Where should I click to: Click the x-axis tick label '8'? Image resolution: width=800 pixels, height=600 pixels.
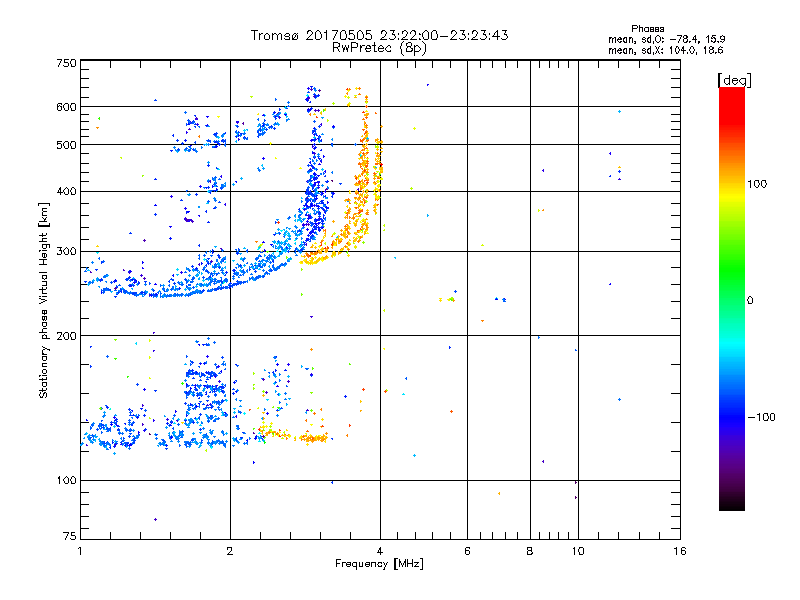click(x=530, y=551)
